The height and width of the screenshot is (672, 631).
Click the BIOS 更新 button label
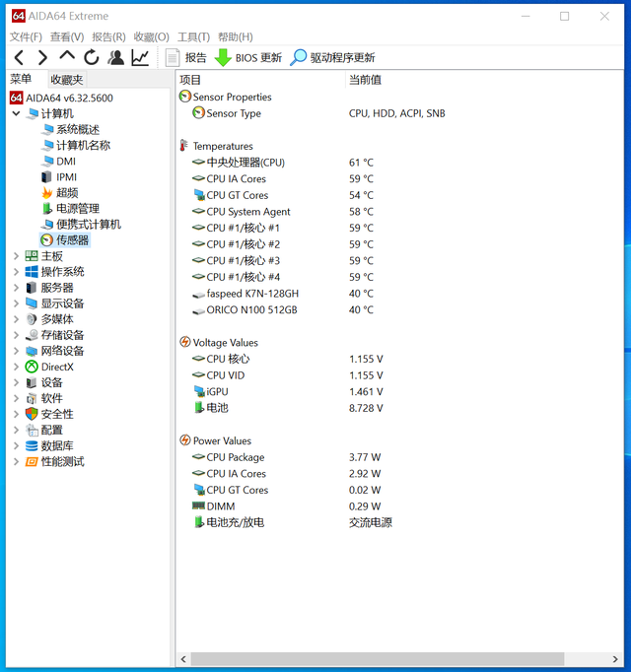click(258, 58)
